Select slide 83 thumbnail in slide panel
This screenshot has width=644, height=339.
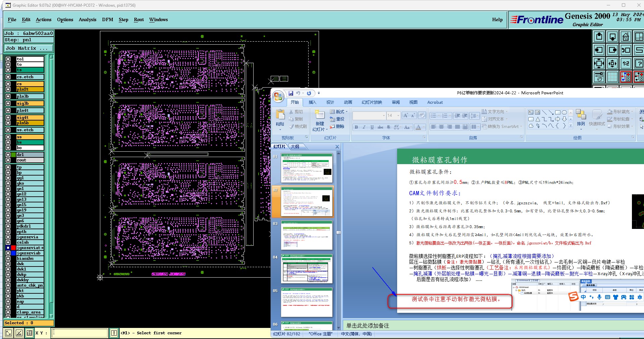307,235
